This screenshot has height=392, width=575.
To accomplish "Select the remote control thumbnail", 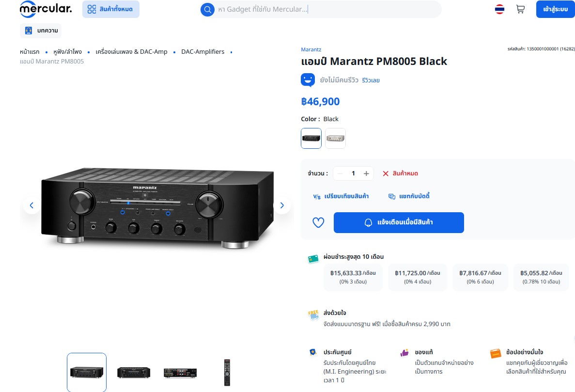I will (x=227, y=373).
